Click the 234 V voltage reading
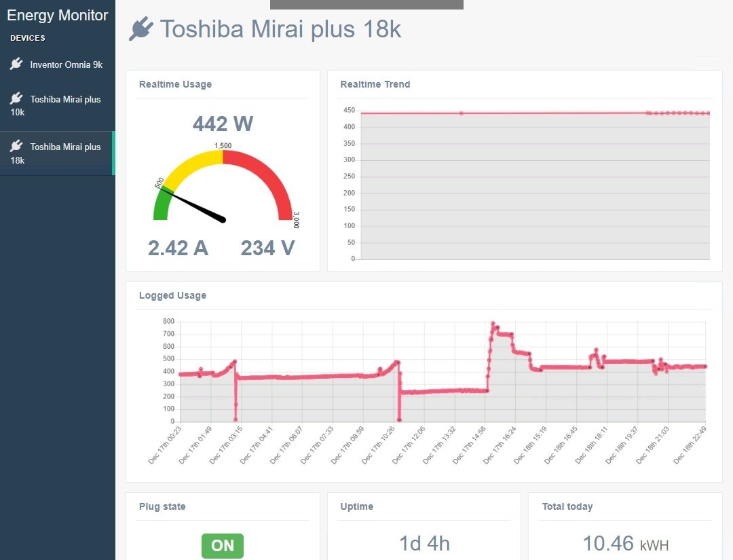733x560 pixels. 268,248
